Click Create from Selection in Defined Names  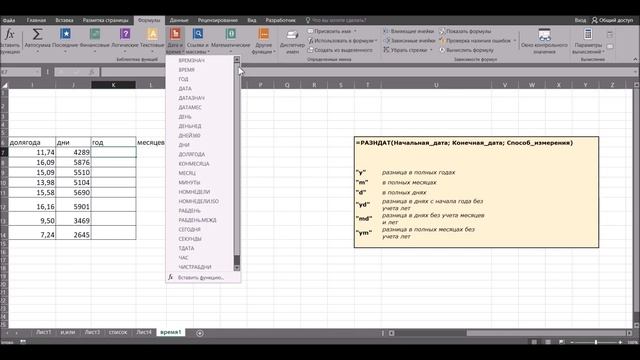pyautogui.click(x=340, y=50)
